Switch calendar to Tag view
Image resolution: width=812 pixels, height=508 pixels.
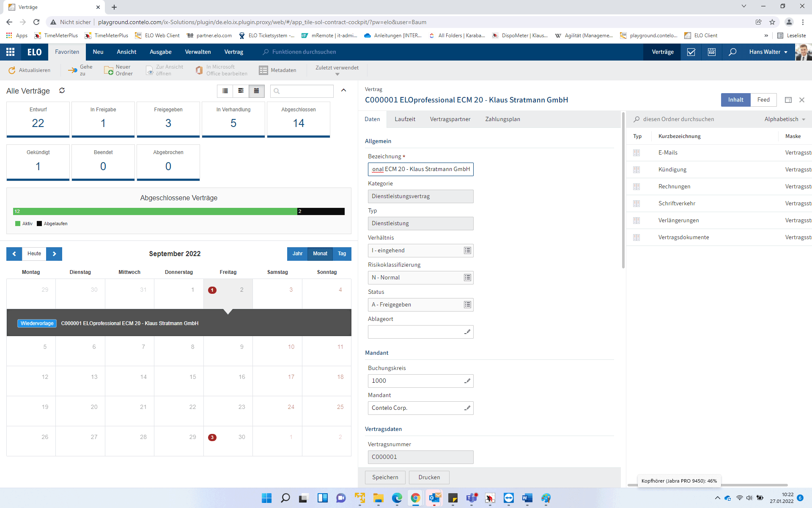pyautogui.click(x=342, y=254)
